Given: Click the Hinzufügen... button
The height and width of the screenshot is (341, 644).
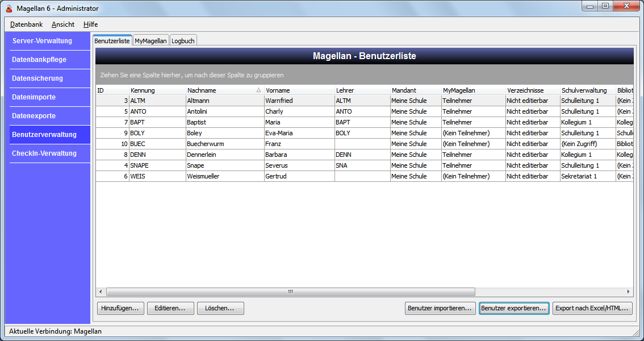Looking at the screenshot, I should tap(121, 308).
